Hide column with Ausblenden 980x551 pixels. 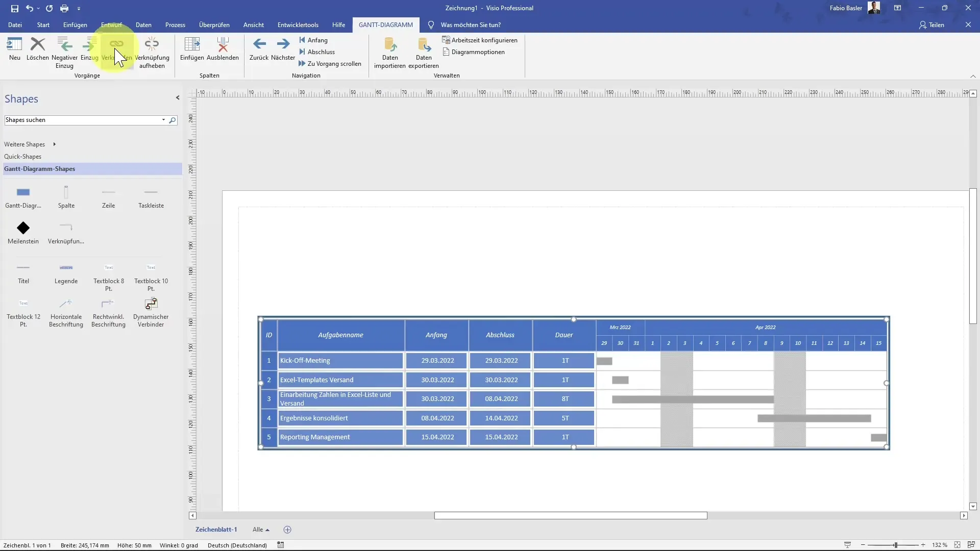pos(223,49)
